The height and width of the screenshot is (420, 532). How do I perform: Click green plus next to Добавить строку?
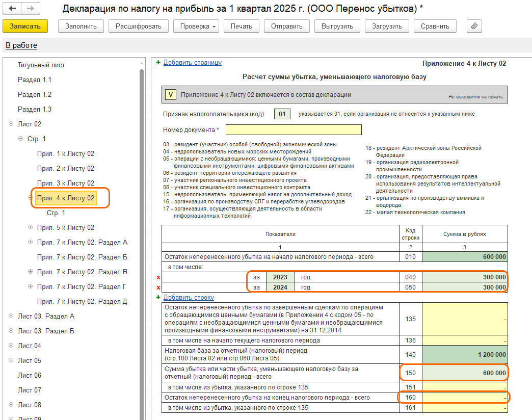158,297
